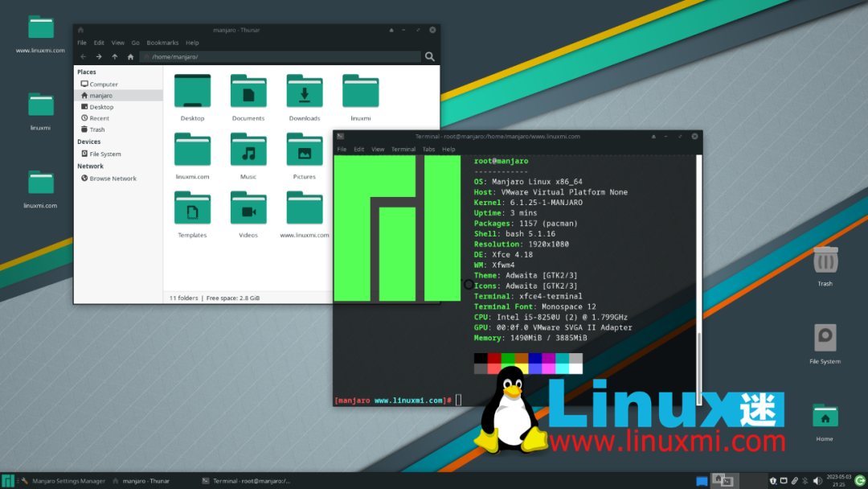Click the forward arrow in Thunar toolbar
The height and width of the screenshot is (489, 868).
pos(99,56)
